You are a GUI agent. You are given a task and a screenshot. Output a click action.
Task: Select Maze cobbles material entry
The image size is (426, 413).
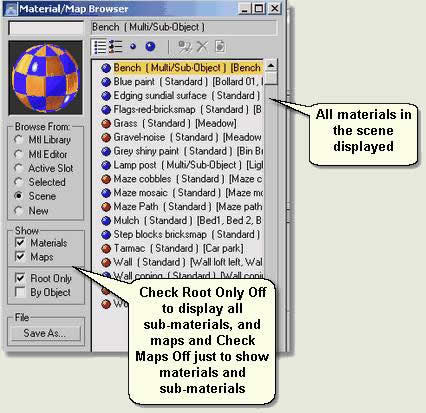[x=182, y=179]
